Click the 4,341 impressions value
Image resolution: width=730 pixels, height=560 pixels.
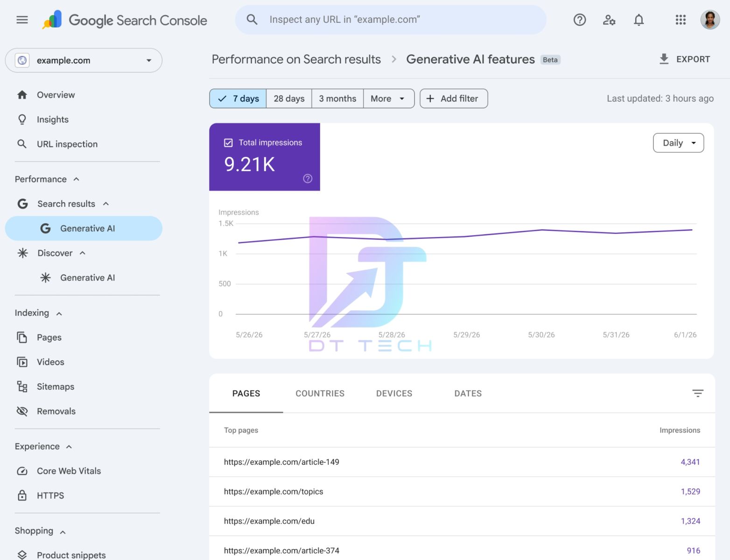[x=690, y=462]
